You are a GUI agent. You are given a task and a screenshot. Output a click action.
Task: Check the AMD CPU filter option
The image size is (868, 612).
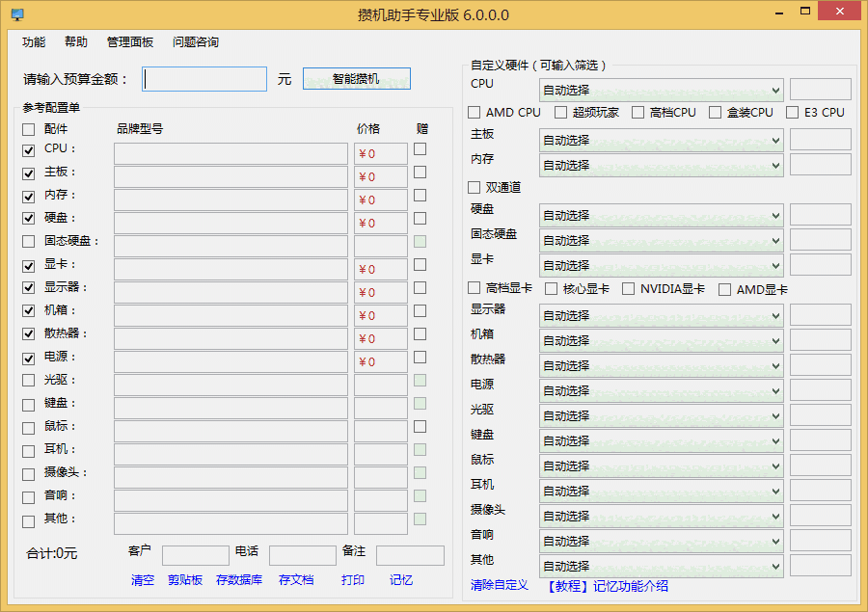tap(475, 113)
